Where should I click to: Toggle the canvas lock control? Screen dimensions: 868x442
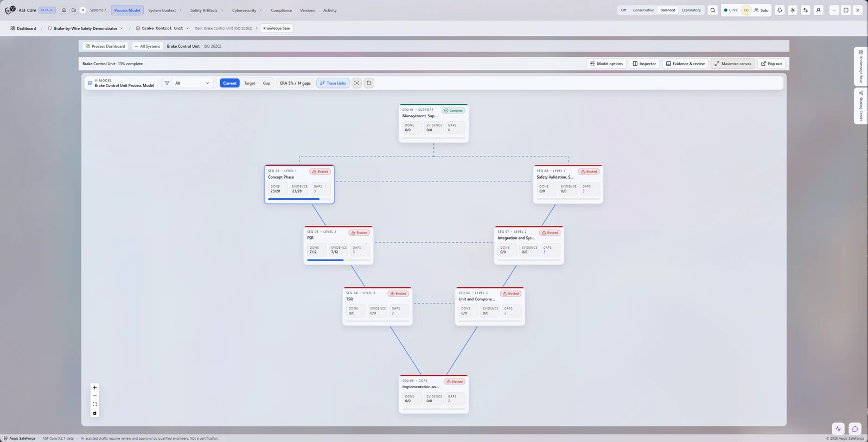pos(94,413)
